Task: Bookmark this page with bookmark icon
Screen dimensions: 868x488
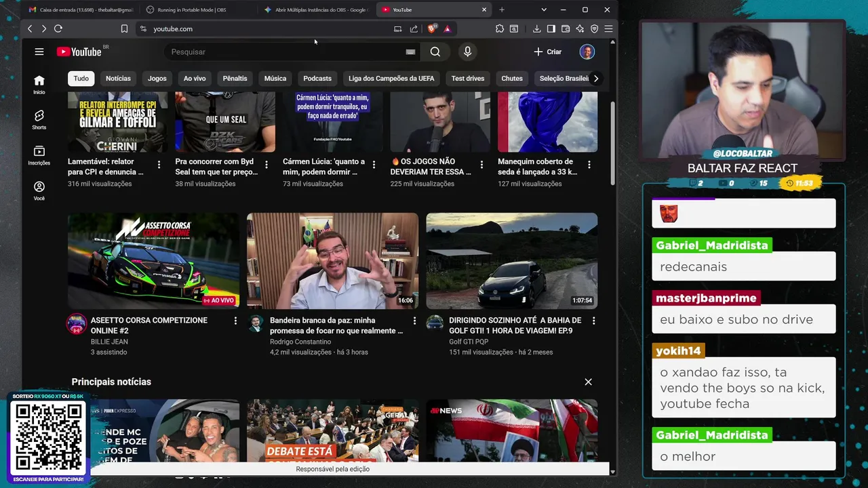Action: pyautogui.click(x=124, y=28)
